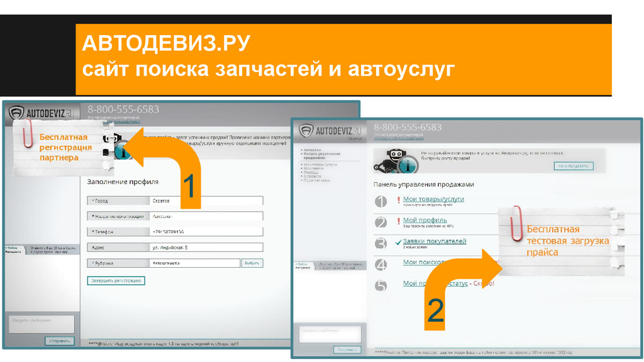
Task: Select the second chat tab in left window
Action: [x=53, y=250]
